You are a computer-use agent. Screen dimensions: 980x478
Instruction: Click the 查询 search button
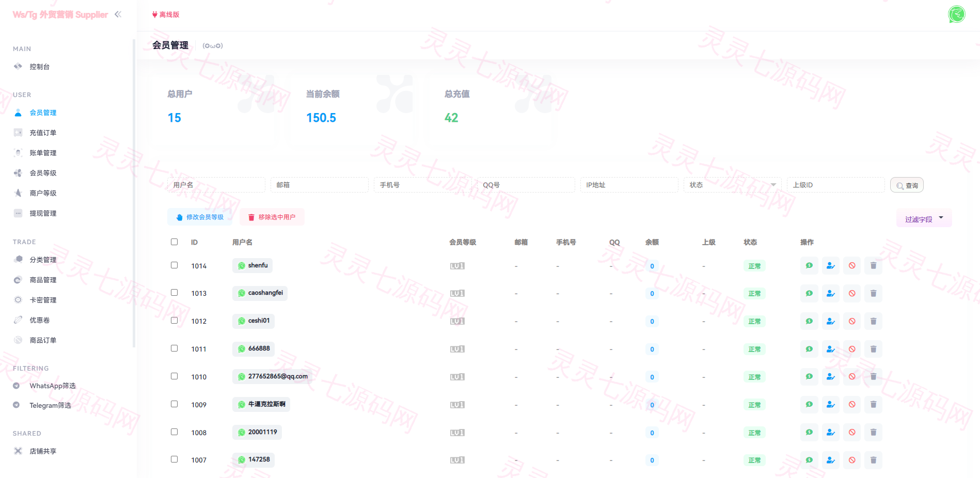click(907, 185)
